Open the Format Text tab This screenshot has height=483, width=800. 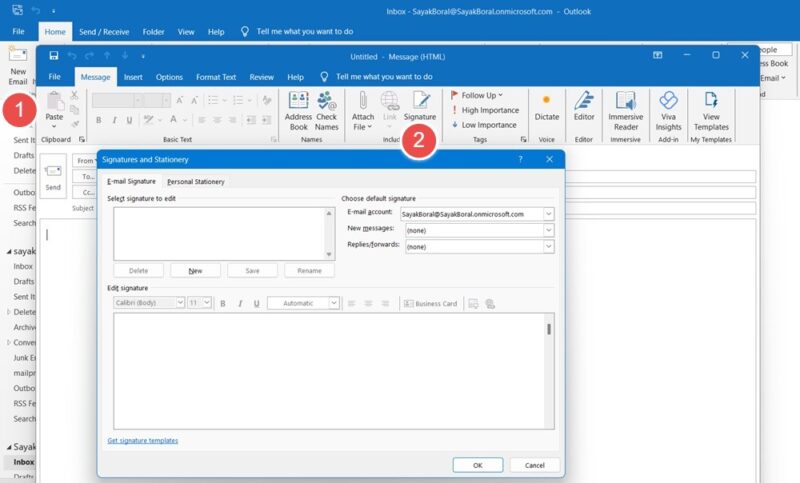(x=216, y=77)
